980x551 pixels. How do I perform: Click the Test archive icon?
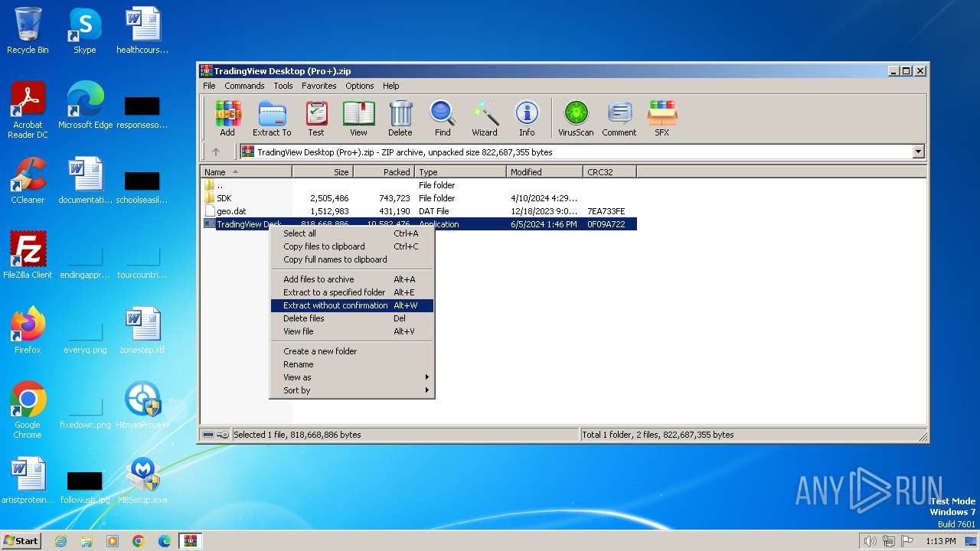tap(316, 119)
